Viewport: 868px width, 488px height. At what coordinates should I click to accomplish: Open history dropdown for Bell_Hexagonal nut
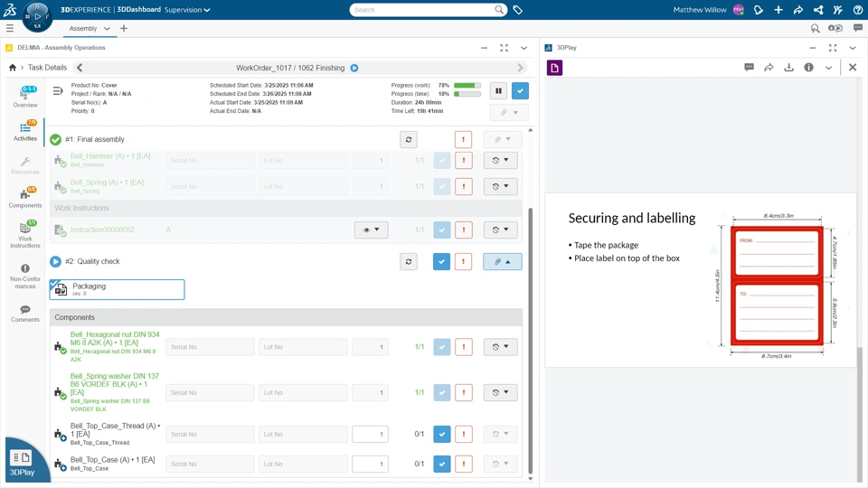(x=500, y=347)
